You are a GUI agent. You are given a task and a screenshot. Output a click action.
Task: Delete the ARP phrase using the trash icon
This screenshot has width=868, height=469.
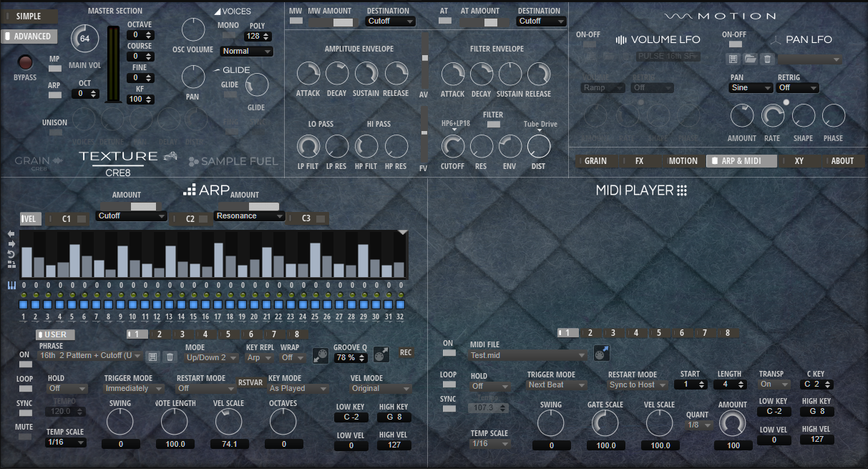170,357
